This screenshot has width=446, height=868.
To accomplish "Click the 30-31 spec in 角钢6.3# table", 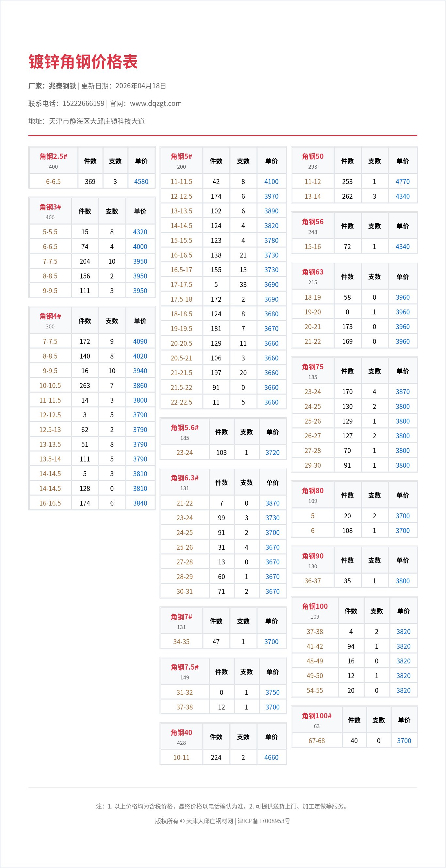I will (x=185, y=592).
